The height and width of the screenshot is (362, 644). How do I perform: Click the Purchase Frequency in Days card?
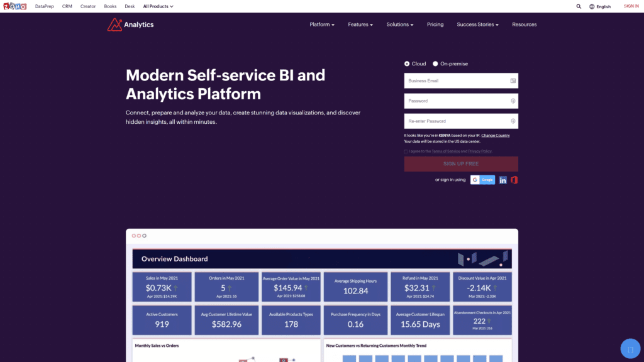355,320
